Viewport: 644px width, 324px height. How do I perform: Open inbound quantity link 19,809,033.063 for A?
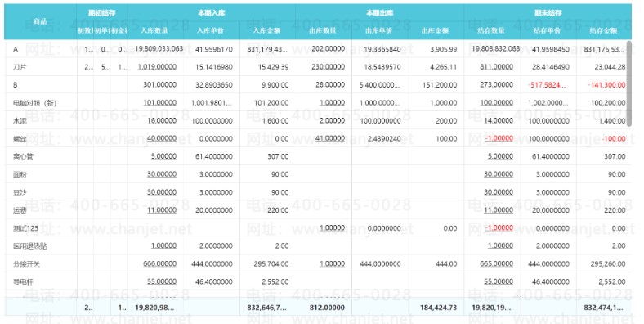159,49
